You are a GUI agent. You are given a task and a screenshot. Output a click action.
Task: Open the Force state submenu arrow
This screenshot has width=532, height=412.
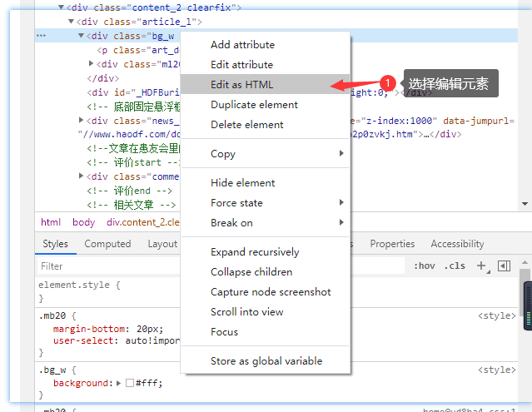(x=341, y=203)
